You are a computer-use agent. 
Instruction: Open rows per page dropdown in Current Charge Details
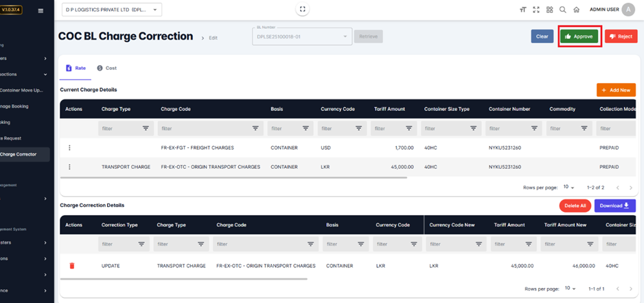point(569,187)
